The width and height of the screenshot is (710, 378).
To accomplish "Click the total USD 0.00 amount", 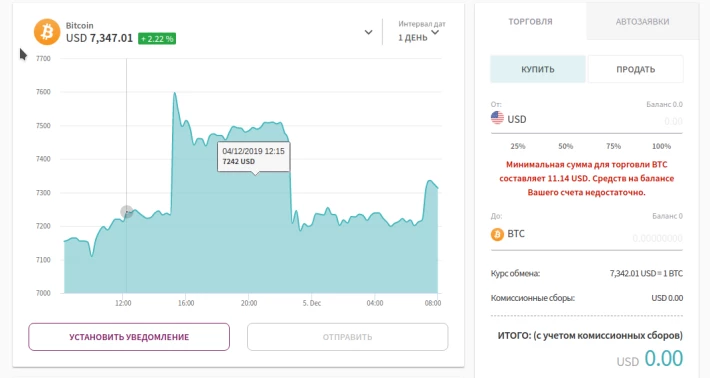I will point(650,359).
